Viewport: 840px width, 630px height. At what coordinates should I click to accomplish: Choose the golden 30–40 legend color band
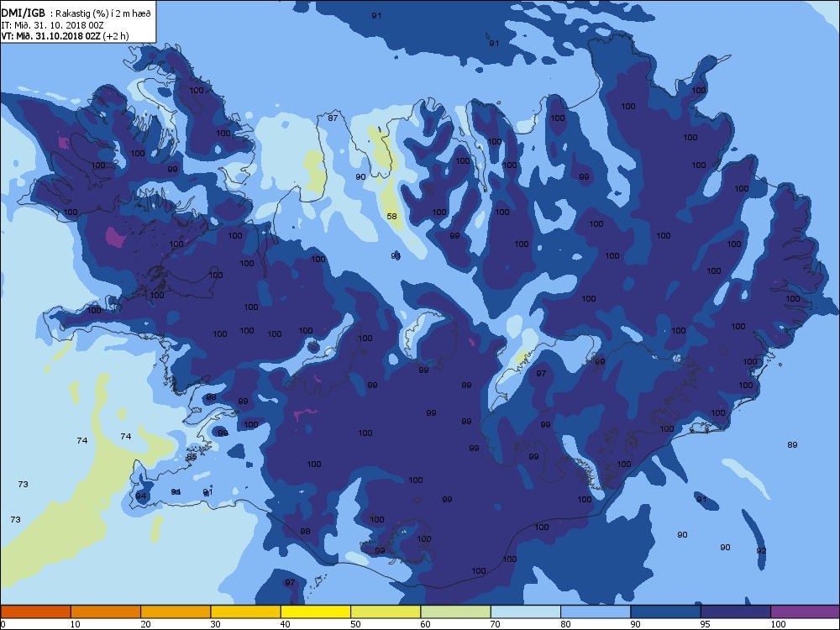tap(246, 612)
